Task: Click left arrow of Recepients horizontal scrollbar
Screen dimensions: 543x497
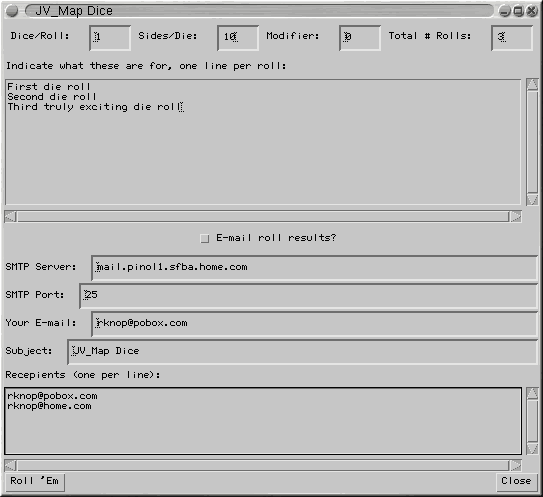Action: tap(10, 465)
